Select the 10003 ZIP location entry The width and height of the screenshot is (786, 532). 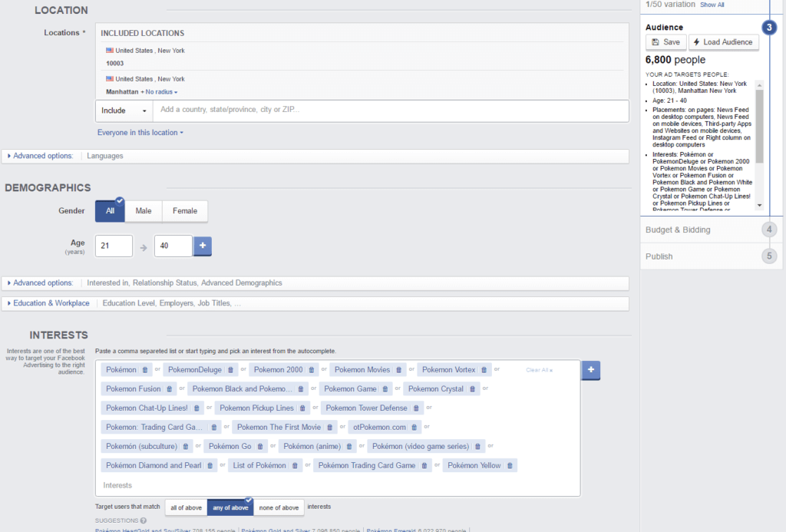[x=115, y=63]
